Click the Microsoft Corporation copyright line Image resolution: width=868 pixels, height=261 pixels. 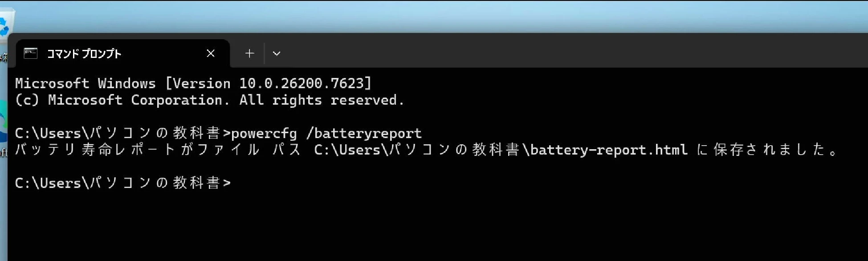(209, 100)
